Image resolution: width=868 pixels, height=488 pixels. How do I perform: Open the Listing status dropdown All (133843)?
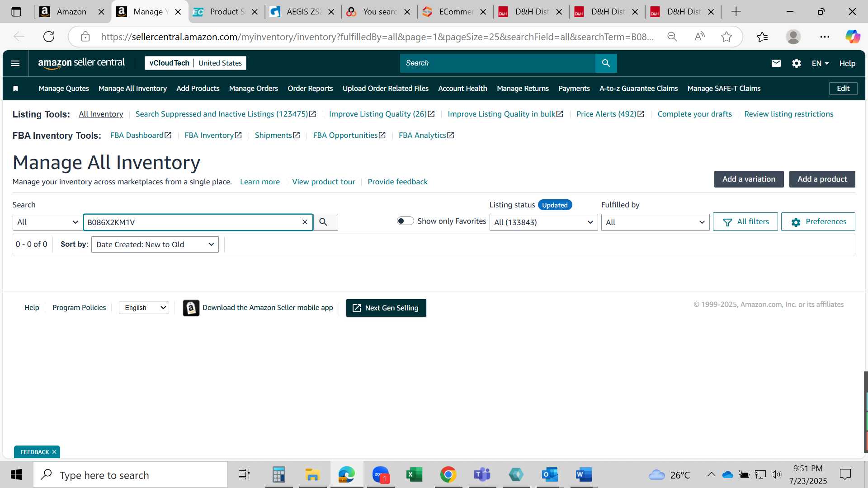(x=543, y=222)
